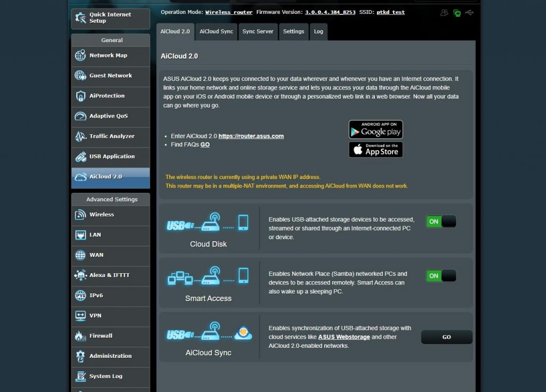Click the AiCloud Sync USB cloud graphic
The width and height of the screenshot is (546, 392).
click(x=209, y=331)
